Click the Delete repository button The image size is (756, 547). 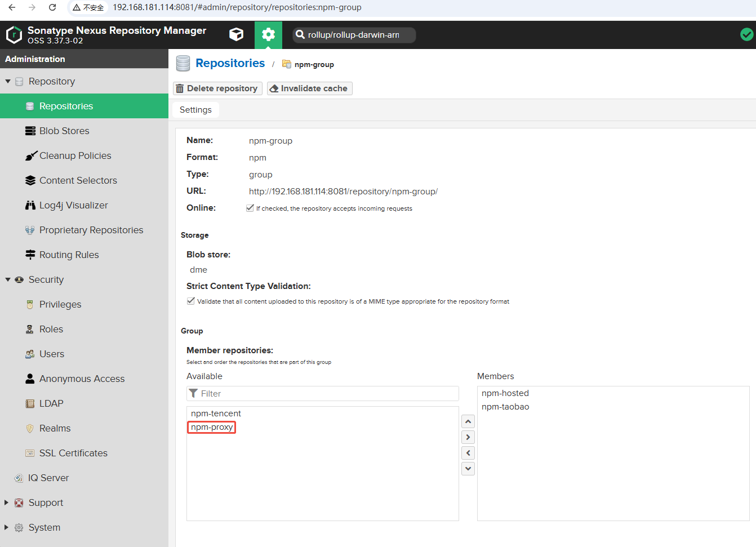[217, 88]
